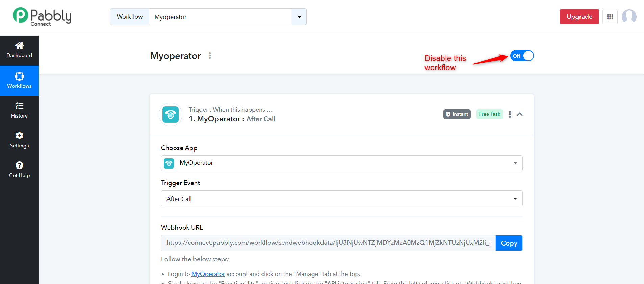Open Workflows in sidebar
The image size is (644, 284).
click(x=19, y=81)
